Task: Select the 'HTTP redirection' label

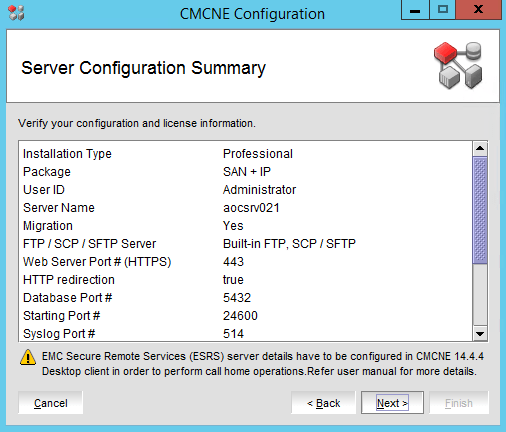Action: 69,280
